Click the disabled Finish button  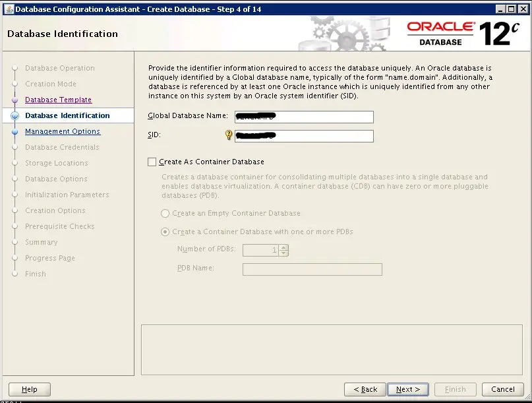(456, 389)
